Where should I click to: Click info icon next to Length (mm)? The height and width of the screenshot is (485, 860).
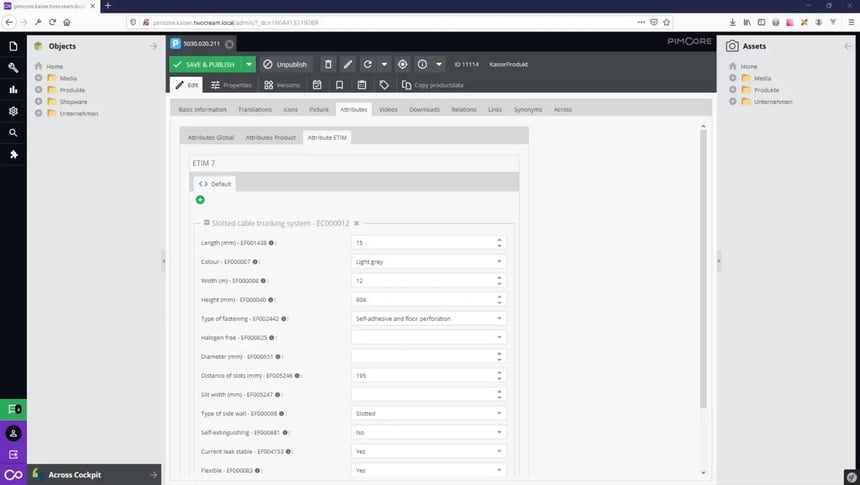tap(271, 242)
